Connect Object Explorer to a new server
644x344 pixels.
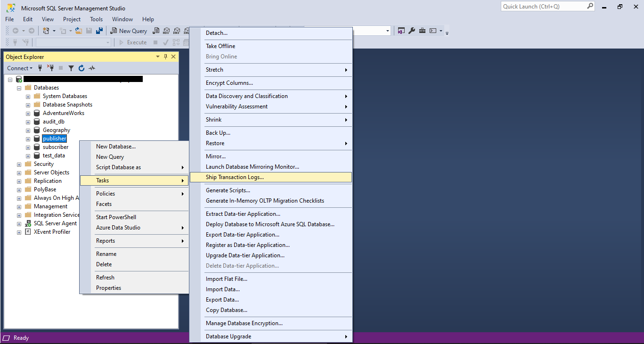pyautogui.click(x=40, y=68)
